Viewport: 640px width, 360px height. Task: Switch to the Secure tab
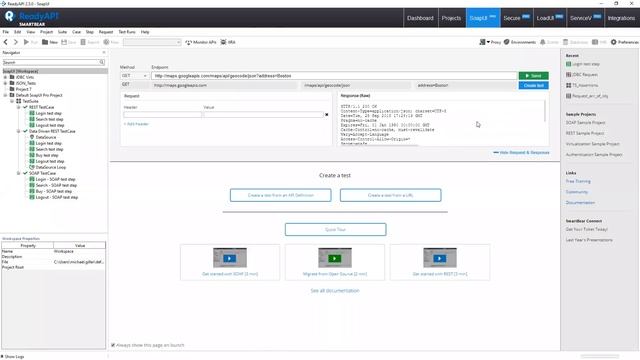pyautogui.click(x=516, y=18)
